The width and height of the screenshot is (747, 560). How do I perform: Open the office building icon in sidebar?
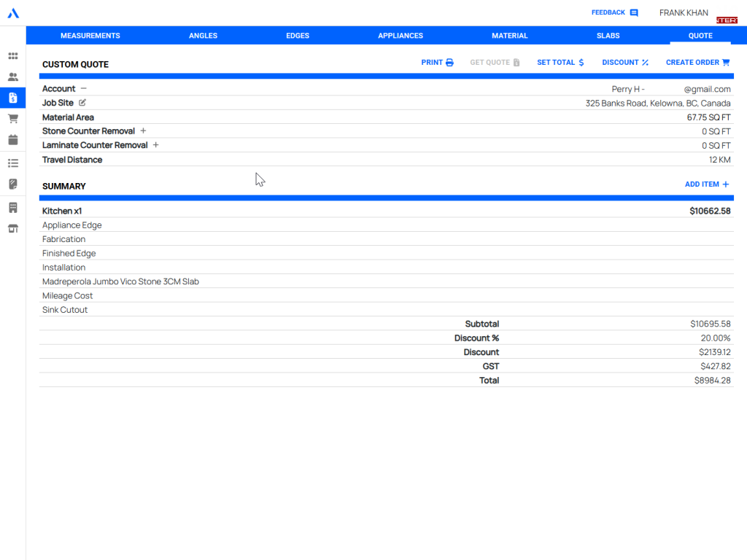[13, 208]
